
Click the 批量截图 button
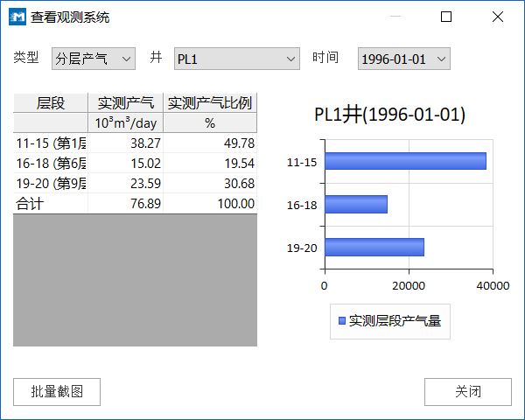pos(57,392)
